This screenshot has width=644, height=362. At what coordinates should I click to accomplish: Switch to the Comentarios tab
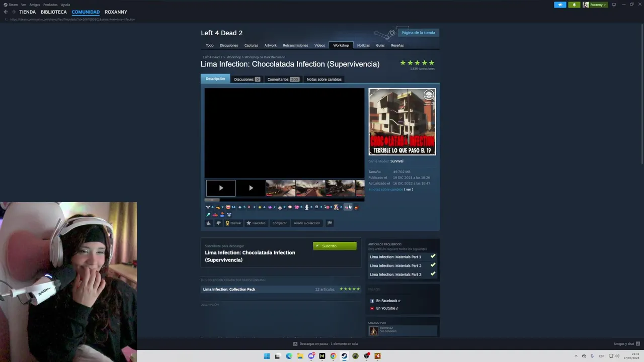[283, 79]
